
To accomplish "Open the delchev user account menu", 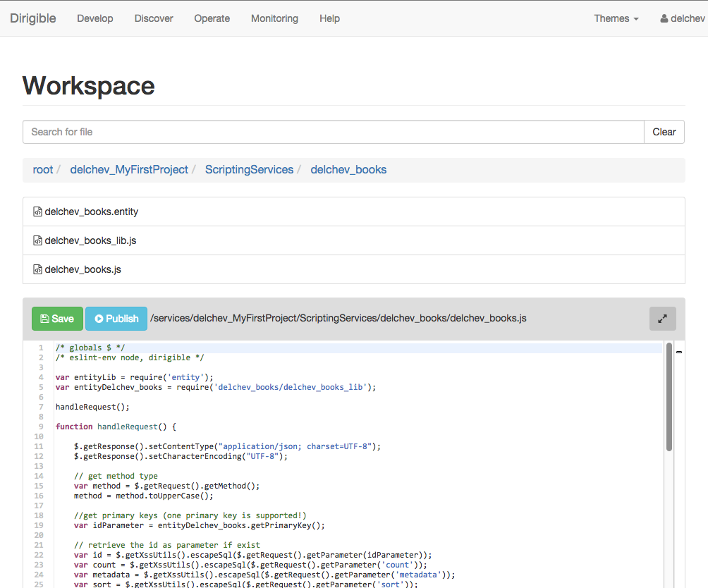I will coord(683,18).
